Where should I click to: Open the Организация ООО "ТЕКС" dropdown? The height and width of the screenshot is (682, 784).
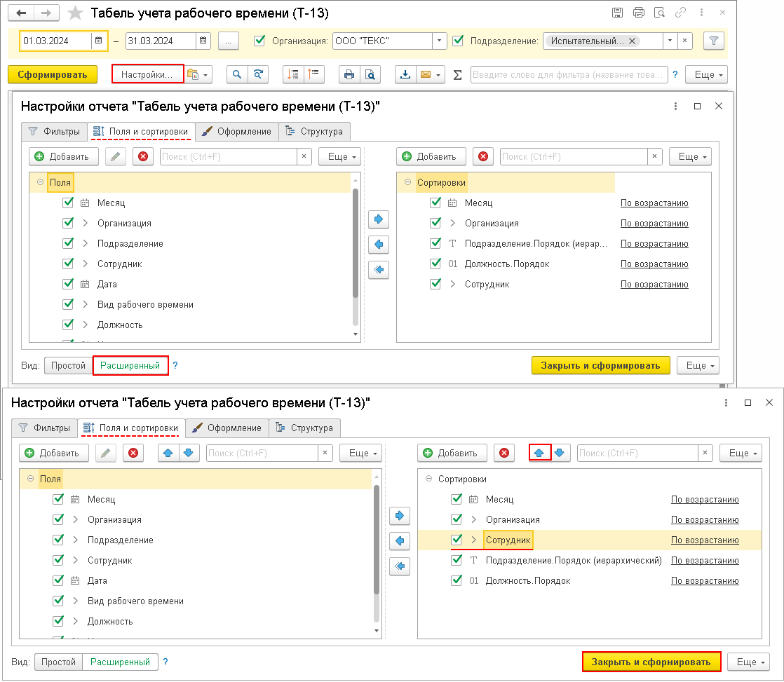439,41
